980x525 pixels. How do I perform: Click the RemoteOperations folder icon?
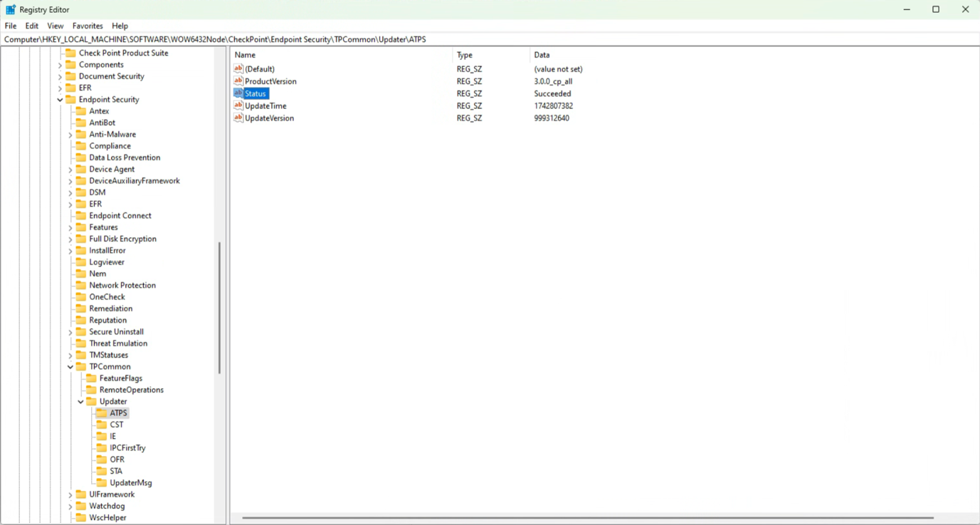(91, 390)
